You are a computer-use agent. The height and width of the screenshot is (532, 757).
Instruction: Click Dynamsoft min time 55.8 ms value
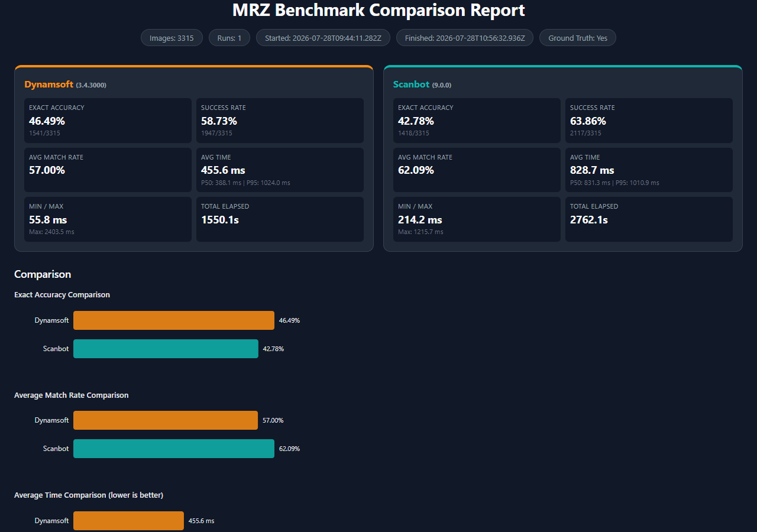click(48, 220)
